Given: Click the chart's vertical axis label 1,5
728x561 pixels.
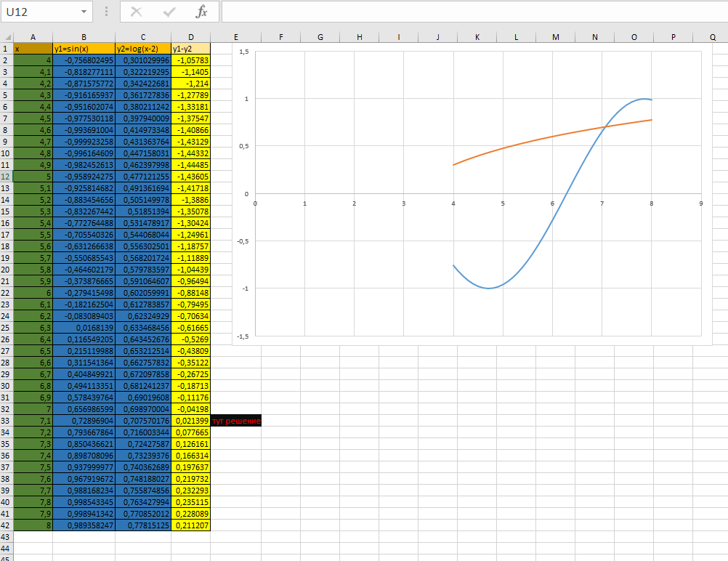Looking at the screenshot, I should (x=243, y=52).
